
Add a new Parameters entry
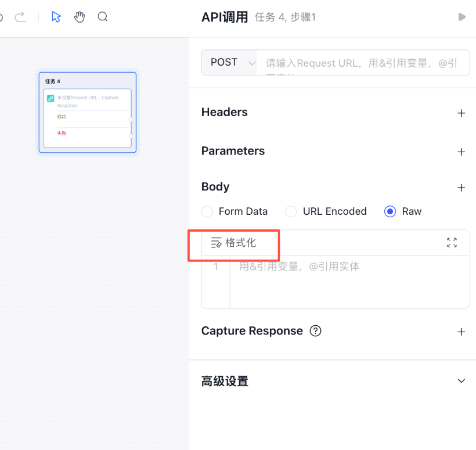coord(461,152)
